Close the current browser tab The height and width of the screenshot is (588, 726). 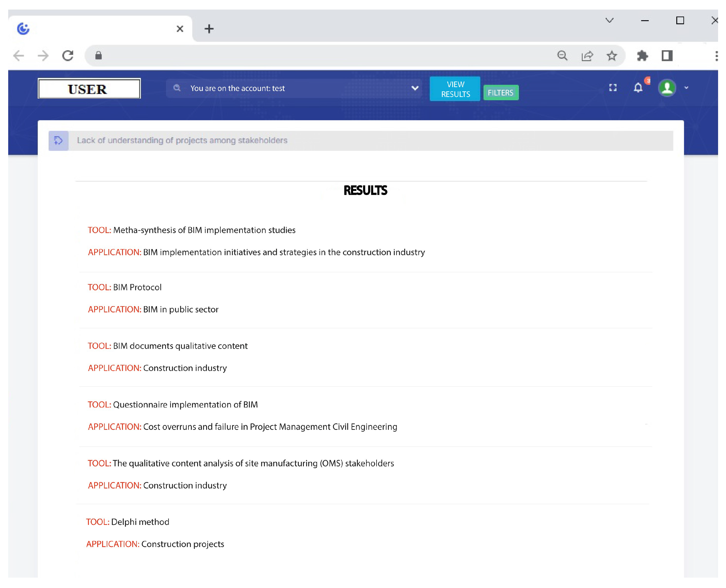point(180,29)
